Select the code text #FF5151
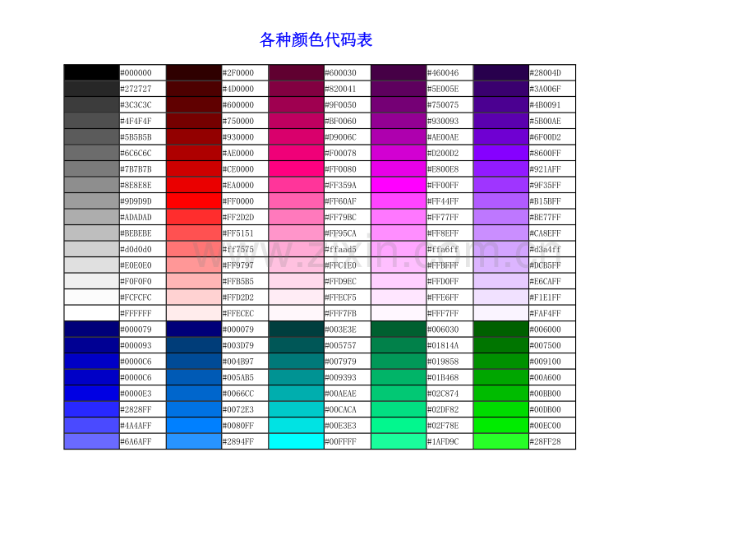 (x=237, y=233)
